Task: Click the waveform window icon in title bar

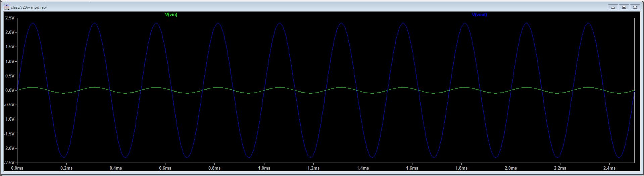Action: (x=7, y=7)
